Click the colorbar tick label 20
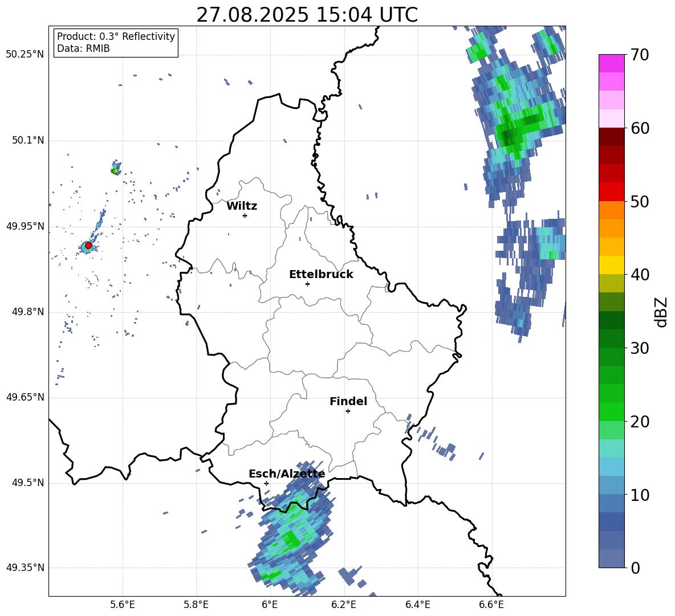The image size is (675, 616). 640,422
